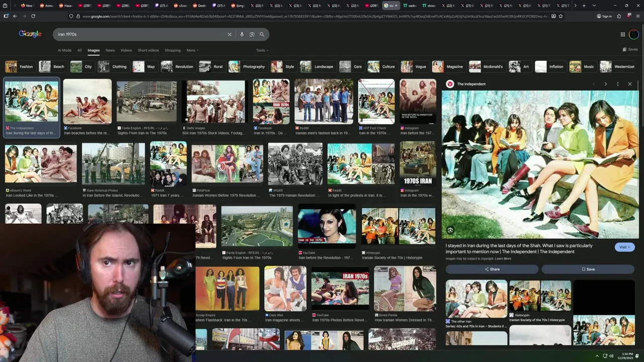Click the browser address bar URL
Screen dimensions: 644x362
pyautogui.click(x=314, y=16)
